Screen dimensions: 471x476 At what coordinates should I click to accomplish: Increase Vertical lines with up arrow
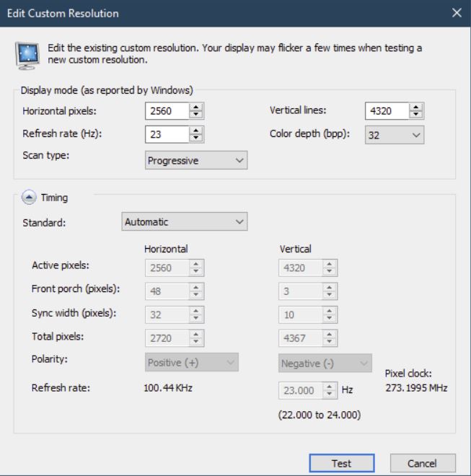[x=416, y=107]
